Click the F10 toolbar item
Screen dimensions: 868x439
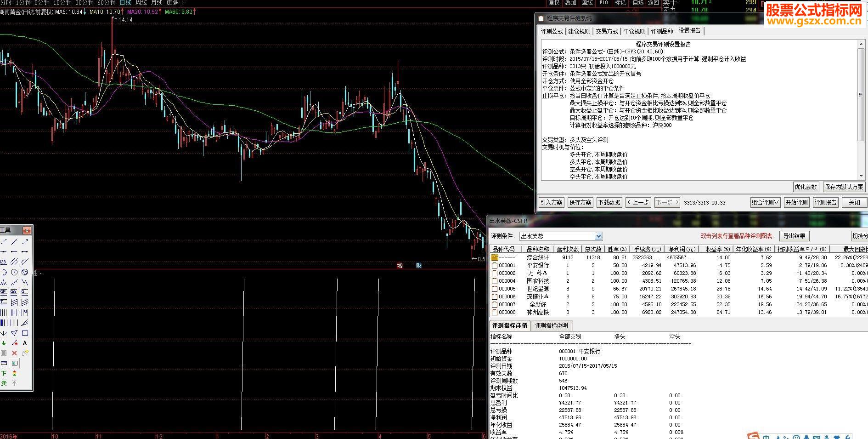[x=603, y=3]
